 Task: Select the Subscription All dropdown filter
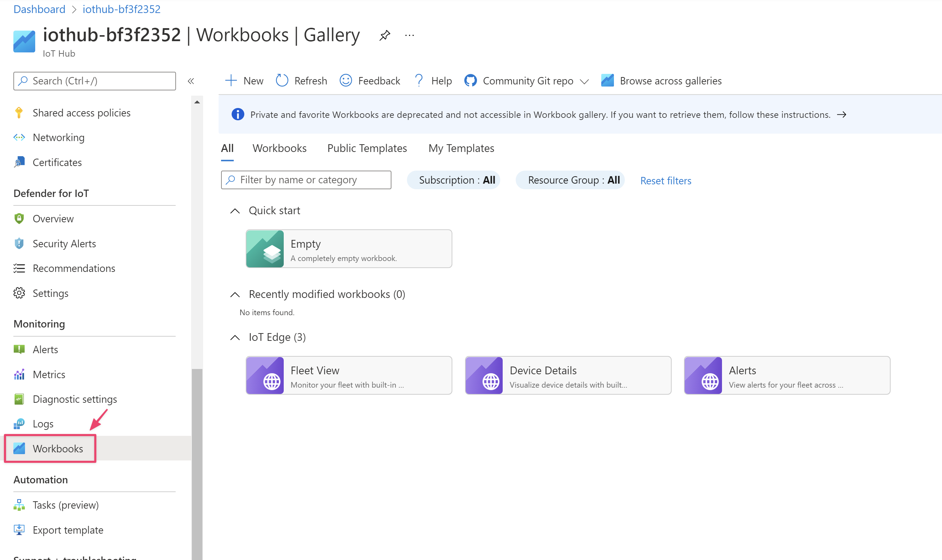tap(456, 180)
